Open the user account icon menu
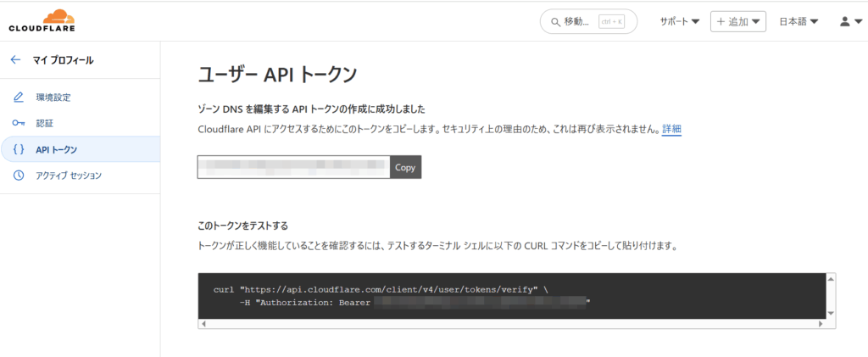Screen dimensions: 868x357 click(845, 21)
